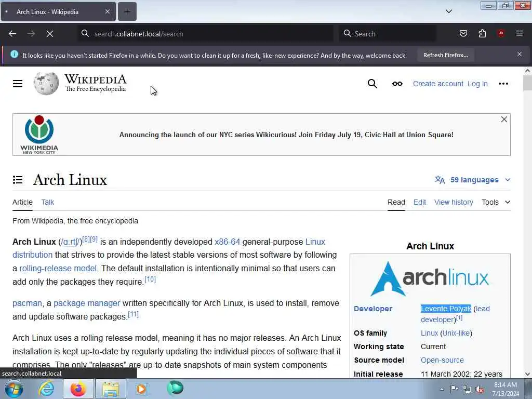This screenshot has height=399, width=532.
Task: Click the muted volume tray icon
Action: point(480,390)
